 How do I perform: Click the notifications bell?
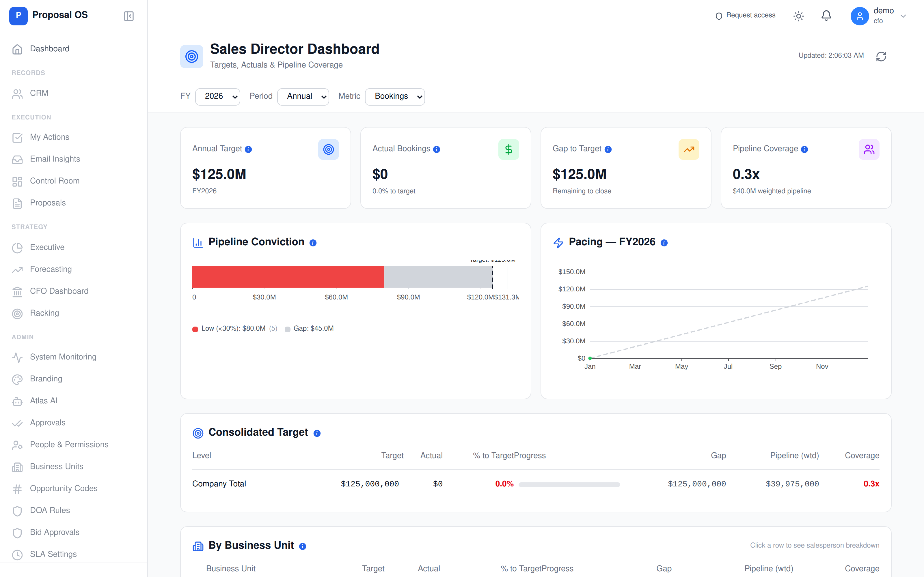tap(826, 16)
